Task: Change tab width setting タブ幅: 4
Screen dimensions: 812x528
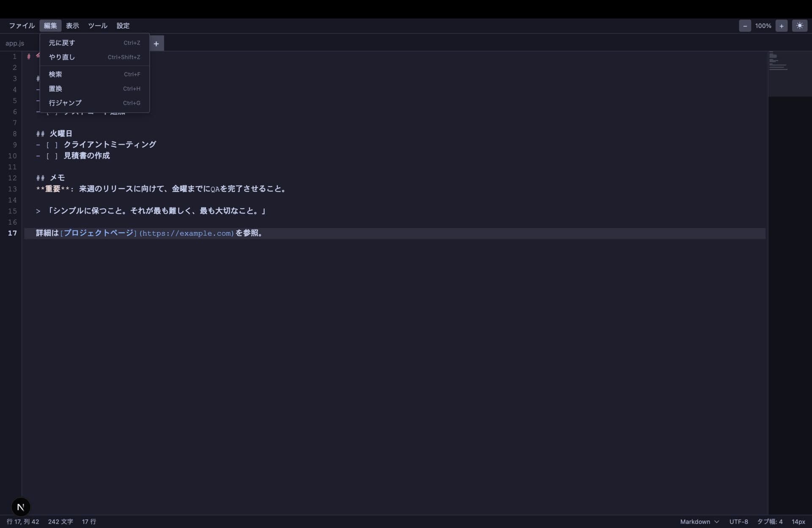Action: click(769, 522)
